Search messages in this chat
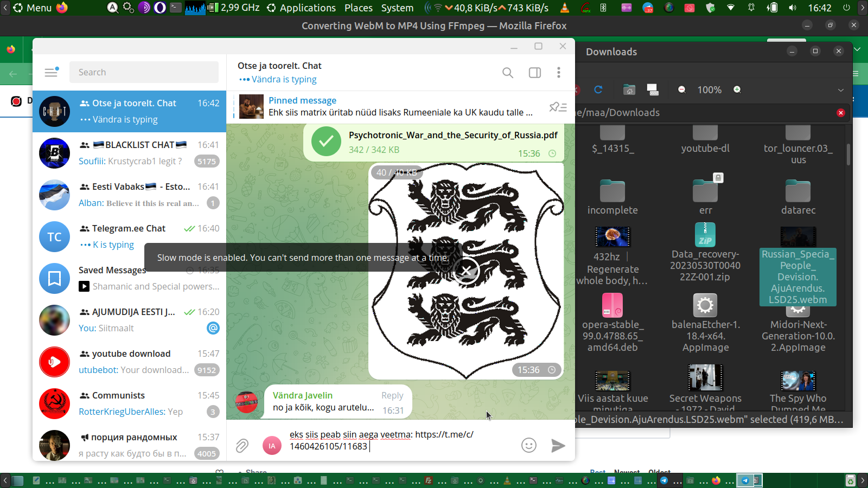Image resolution: width=868 pixels, height=488 pixels. point(507,73)
